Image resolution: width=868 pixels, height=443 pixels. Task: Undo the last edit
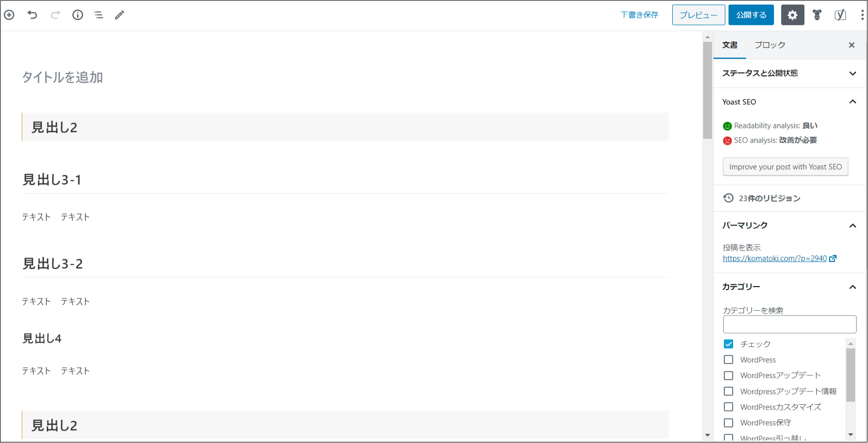pyautogui.click(x=32, y=15)
